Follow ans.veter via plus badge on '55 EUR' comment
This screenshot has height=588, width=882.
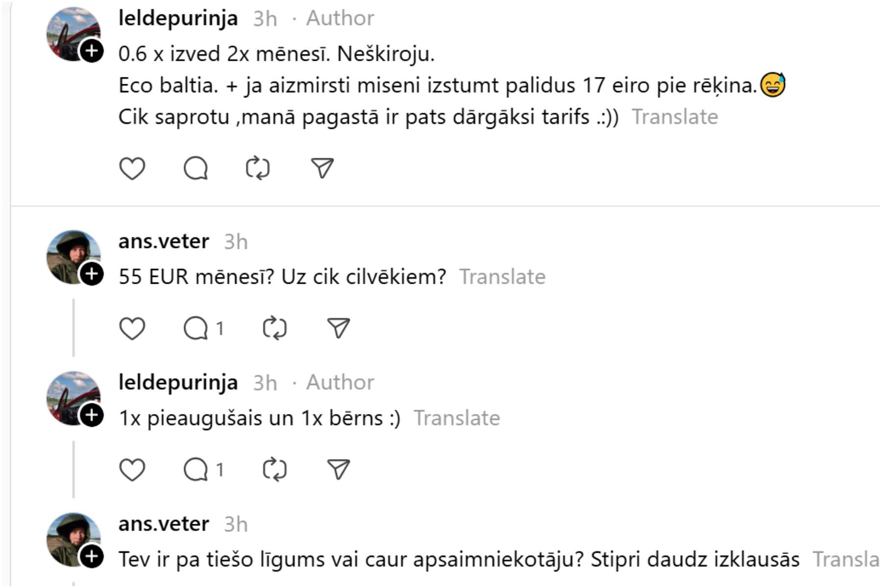[x=92, y=274]
